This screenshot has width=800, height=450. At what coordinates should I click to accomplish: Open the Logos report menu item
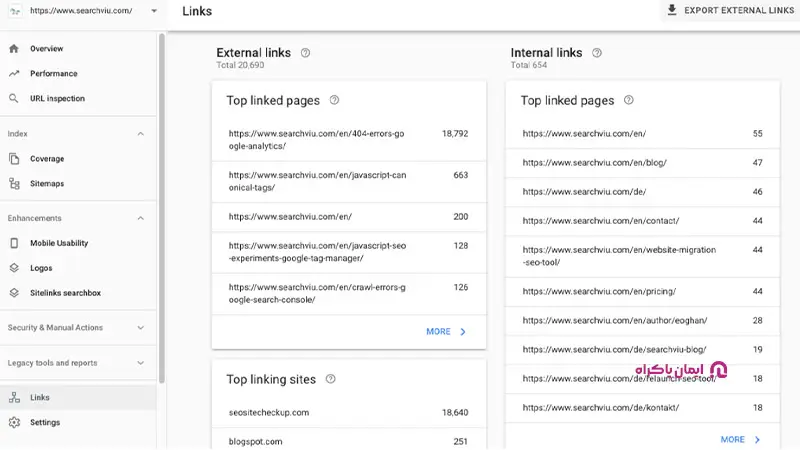(x=40, y=268)
